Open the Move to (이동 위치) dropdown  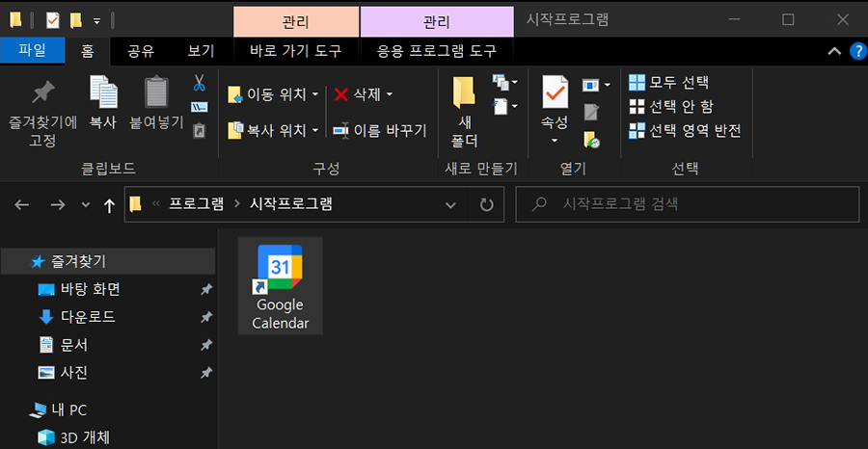click(273, 94)
